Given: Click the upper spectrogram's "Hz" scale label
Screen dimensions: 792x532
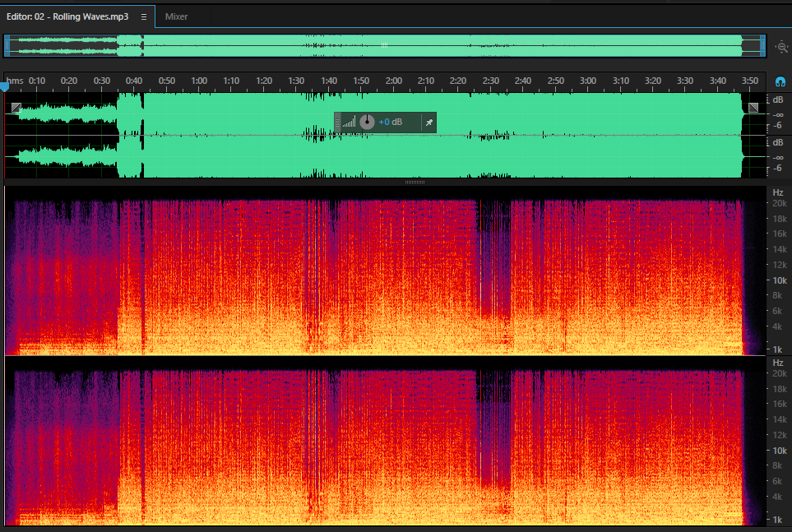Looking at the screenshot, I should click(778, 192).
